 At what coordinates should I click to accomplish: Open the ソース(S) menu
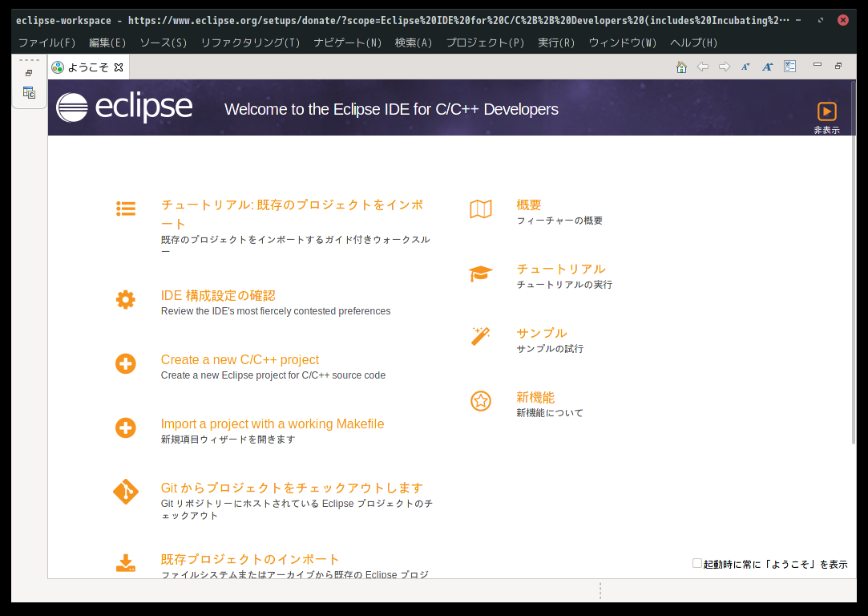pyautogui.click(x=164, y=43)
